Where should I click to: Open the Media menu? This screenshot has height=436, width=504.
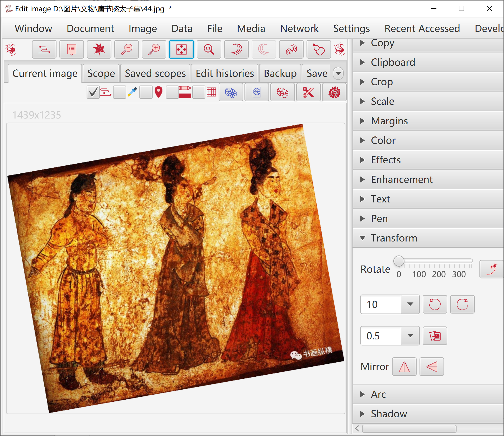click(251, 29)
